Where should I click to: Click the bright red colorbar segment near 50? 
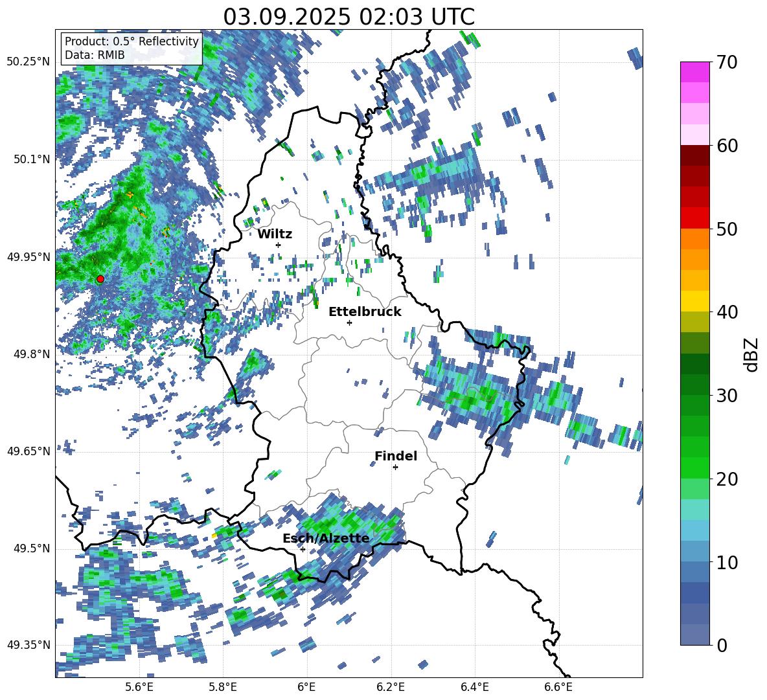[694, 218]
